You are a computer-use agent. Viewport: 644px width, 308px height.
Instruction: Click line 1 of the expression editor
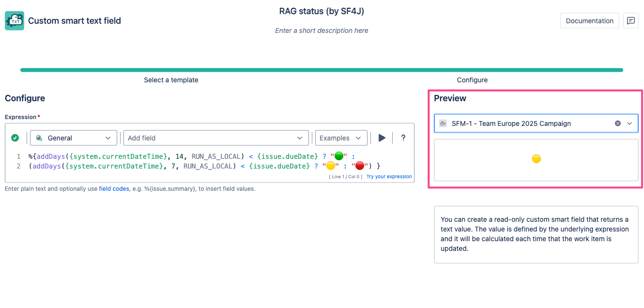[194, 156]
